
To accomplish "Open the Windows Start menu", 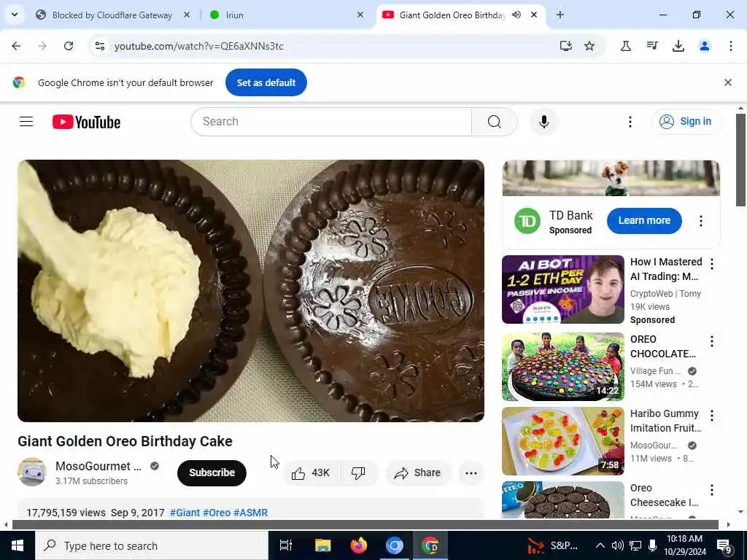I will (18, 545).
